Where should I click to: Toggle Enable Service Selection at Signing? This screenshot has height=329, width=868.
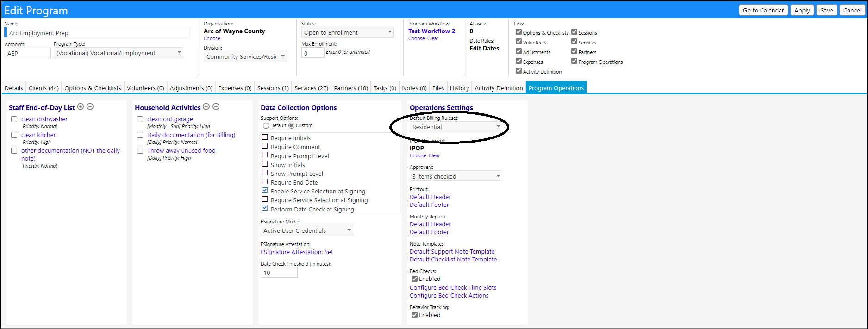(x=265, y=191)
